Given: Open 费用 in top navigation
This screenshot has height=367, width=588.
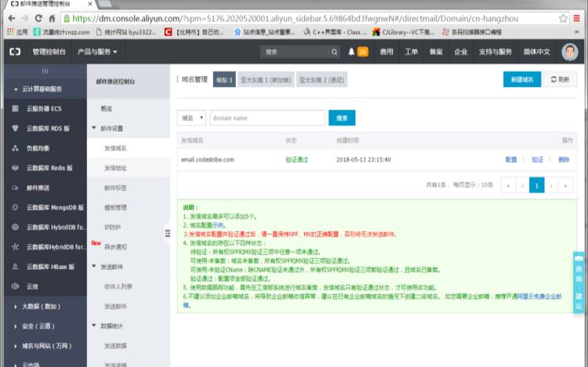Looking at the screenshot, I should 387,52.
